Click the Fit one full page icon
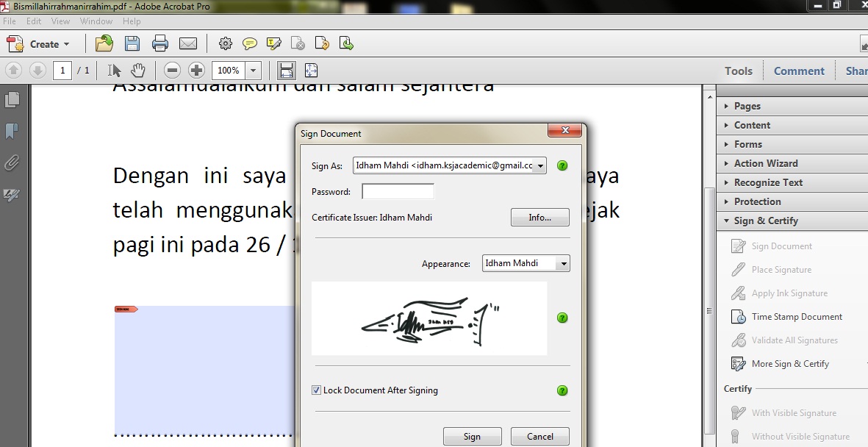 click(311, 71)
